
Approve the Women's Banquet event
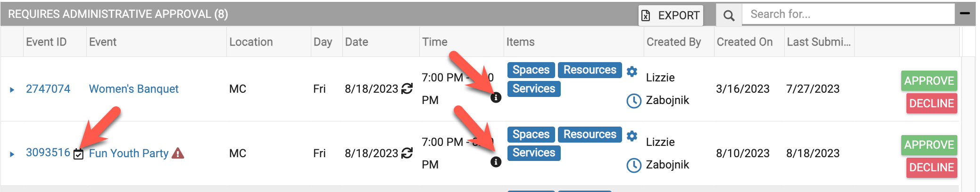point(929,80)
